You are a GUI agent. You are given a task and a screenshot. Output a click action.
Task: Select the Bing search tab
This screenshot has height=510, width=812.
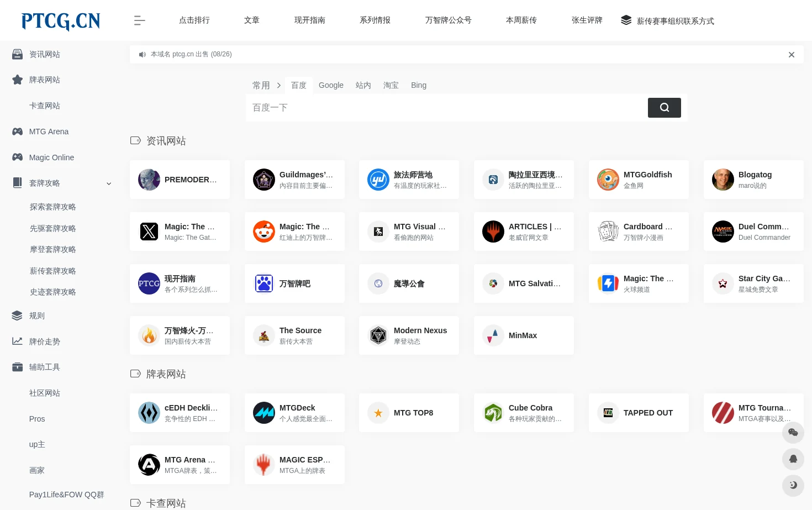tap(419, 85)
